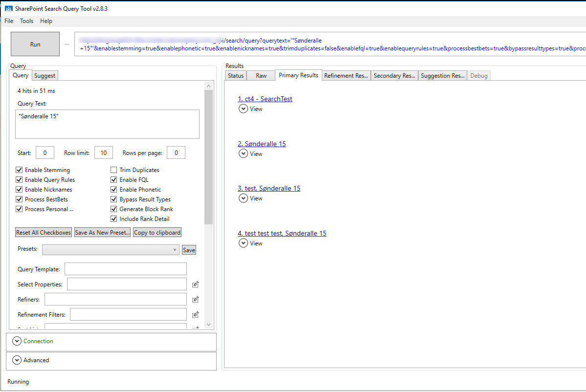Enable the Trim Duplicates checkbox
586x392 pixels.
(x=113, y=170)
